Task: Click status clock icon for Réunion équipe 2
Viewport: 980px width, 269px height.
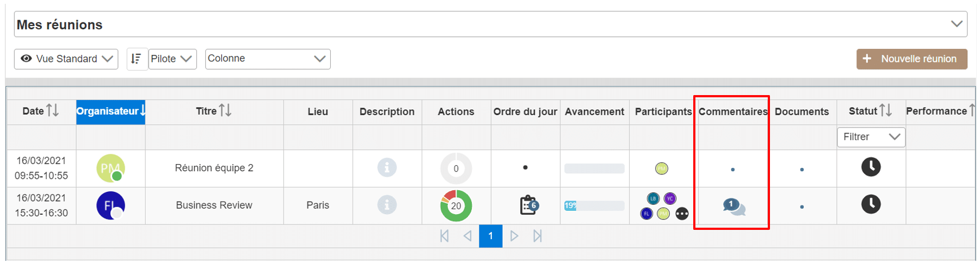Action: pos(871,167)
